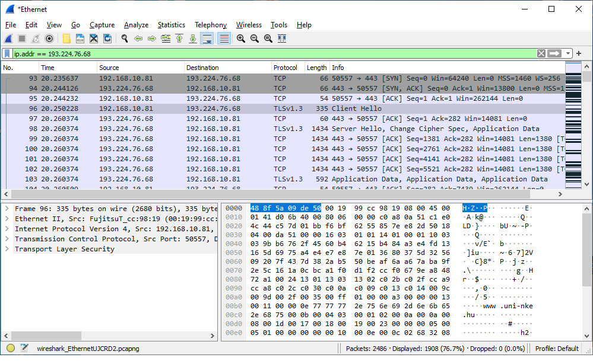The image size is (593, 364).
Task: Go forward in packet history
Action: [152, 39]
